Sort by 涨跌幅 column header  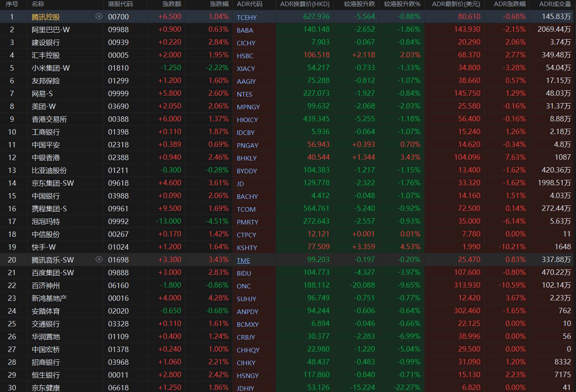tap(219, 4)
